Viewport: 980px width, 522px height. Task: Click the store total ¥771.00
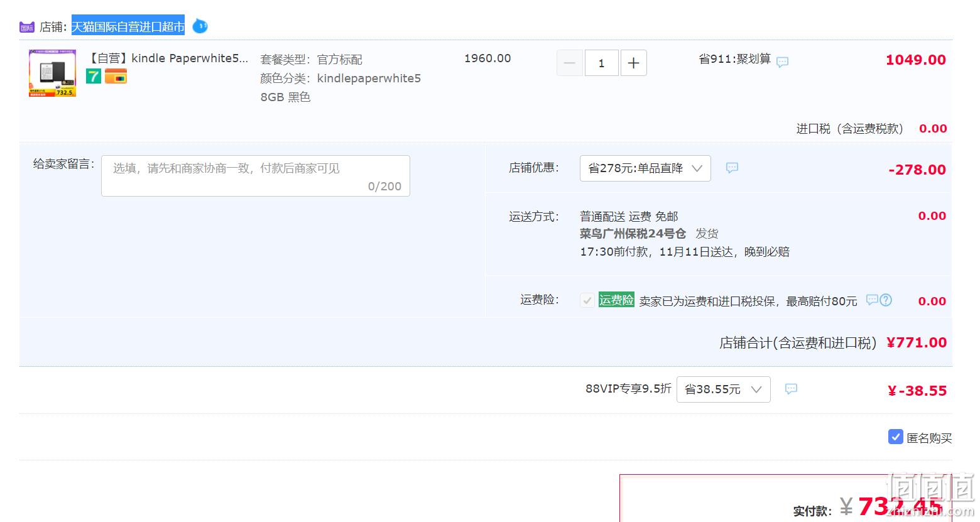coord(917,342)
